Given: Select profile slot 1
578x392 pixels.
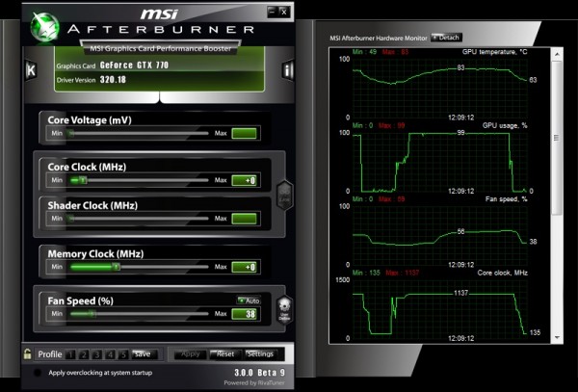Looking at the screenshot, I should click(x=70, y=354).
